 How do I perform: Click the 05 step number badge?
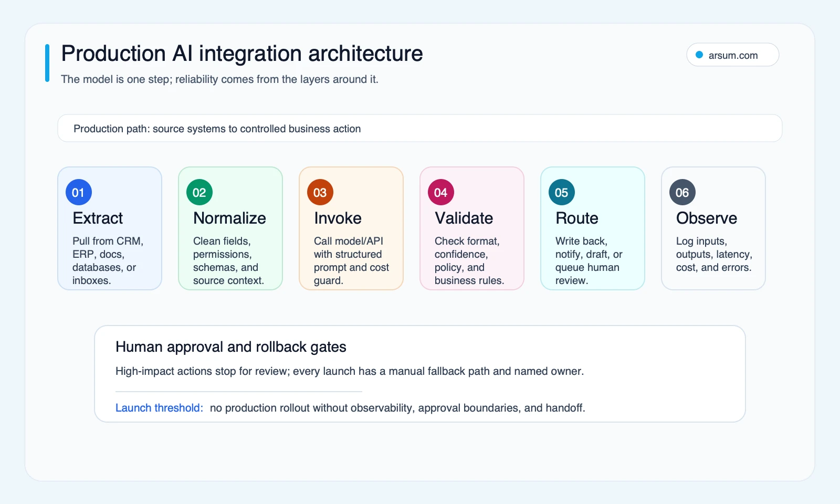[x=562, y=193]
